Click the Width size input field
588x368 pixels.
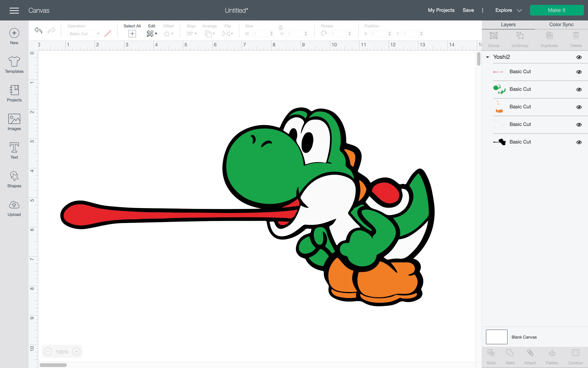click(261, 34)
